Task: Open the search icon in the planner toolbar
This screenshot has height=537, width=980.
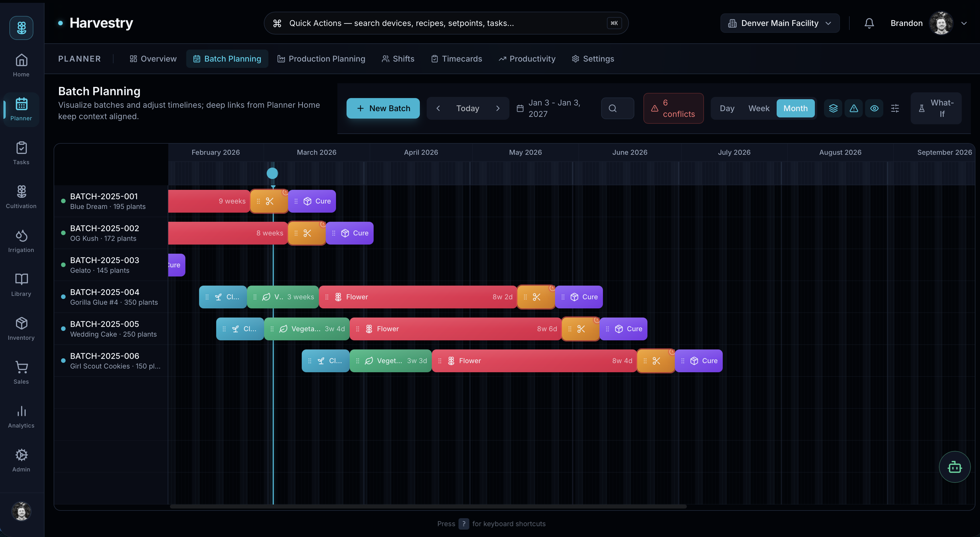Action: (617, 108)
